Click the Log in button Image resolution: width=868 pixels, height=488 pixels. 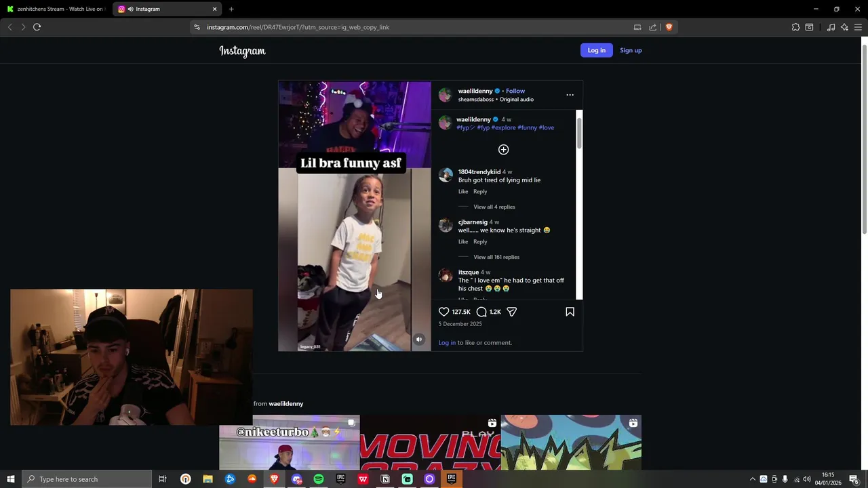(x=597, y=50)
